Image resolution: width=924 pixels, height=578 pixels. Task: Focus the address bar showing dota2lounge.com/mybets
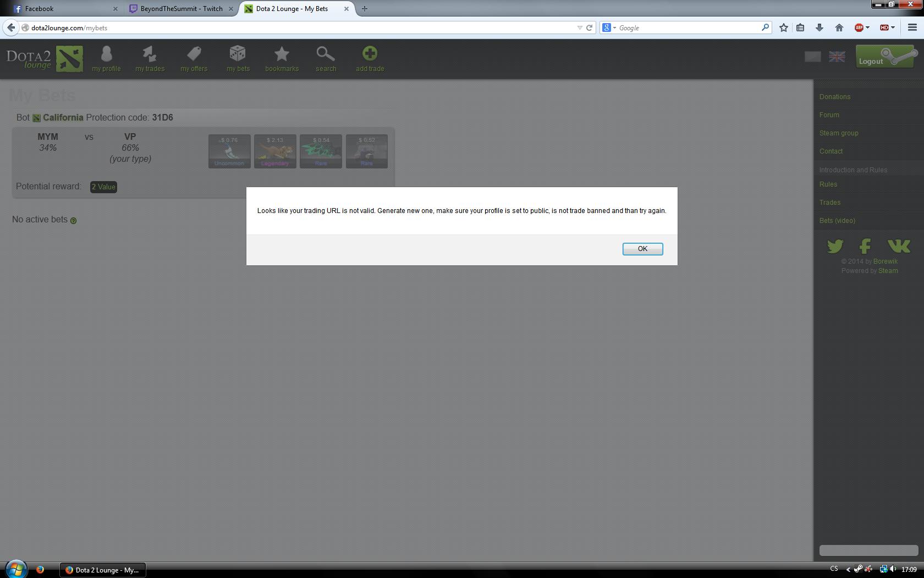pyautogui.click(x=297, y=28)
